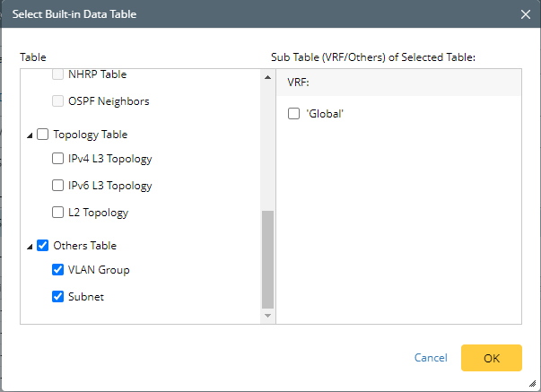The width and height of the screenshot is (541, 392).
Task: Uncheck the VLAN Group checkbox
Action: [x=58, y=270]
